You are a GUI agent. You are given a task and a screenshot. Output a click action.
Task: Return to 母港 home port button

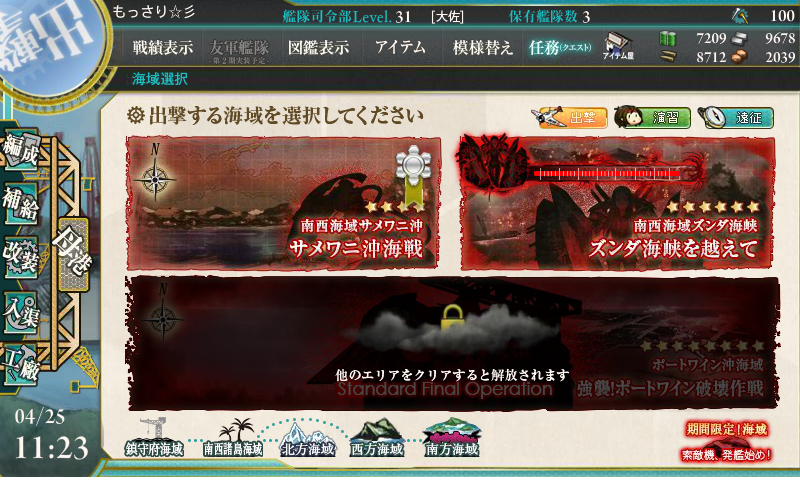(x=74, y=255)
